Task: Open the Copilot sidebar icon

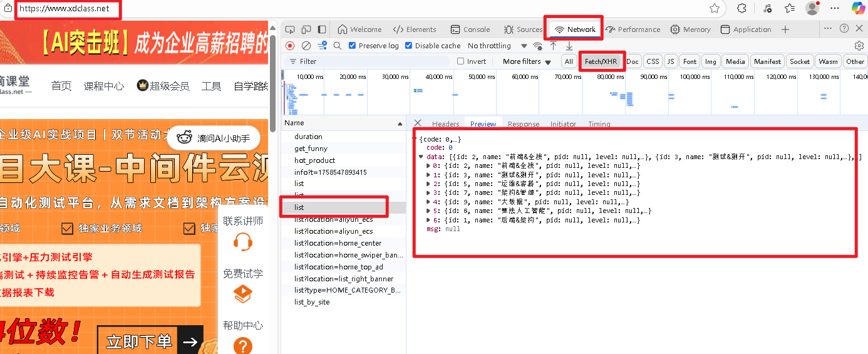Action: pyautogui.click(x=858, y=8)
